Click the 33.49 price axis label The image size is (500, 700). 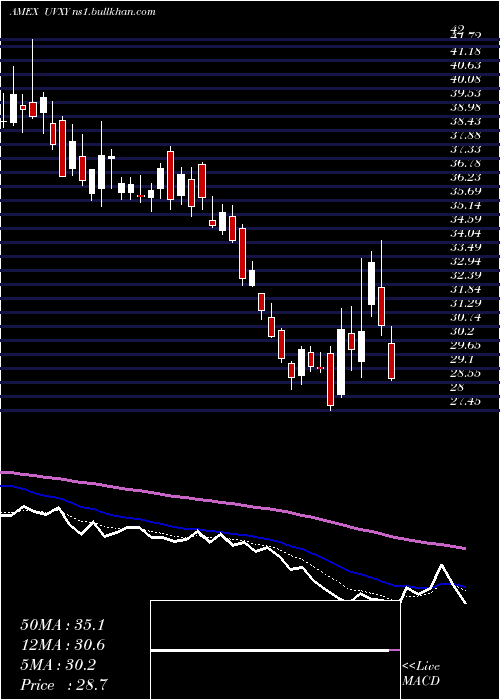(x=467, y=247)
